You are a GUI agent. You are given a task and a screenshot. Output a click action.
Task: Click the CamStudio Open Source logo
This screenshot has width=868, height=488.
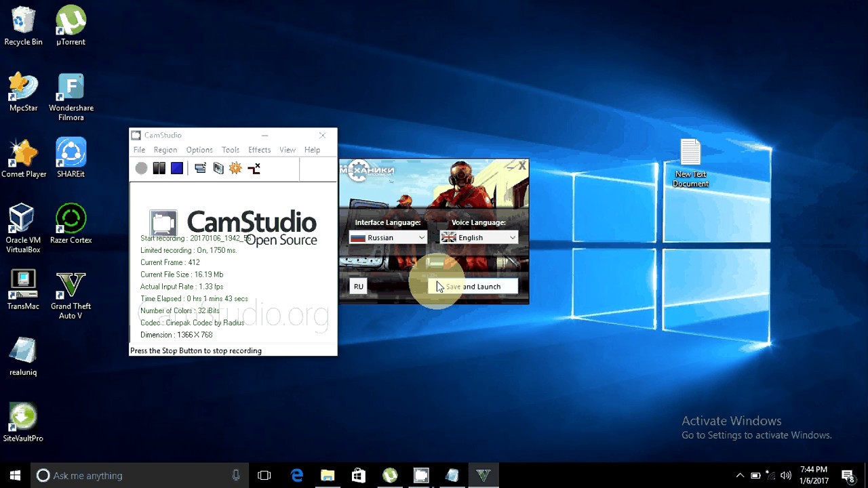(234, 228)
